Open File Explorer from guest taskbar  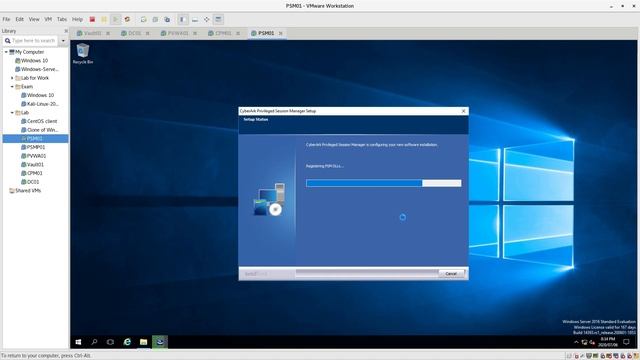143,342
